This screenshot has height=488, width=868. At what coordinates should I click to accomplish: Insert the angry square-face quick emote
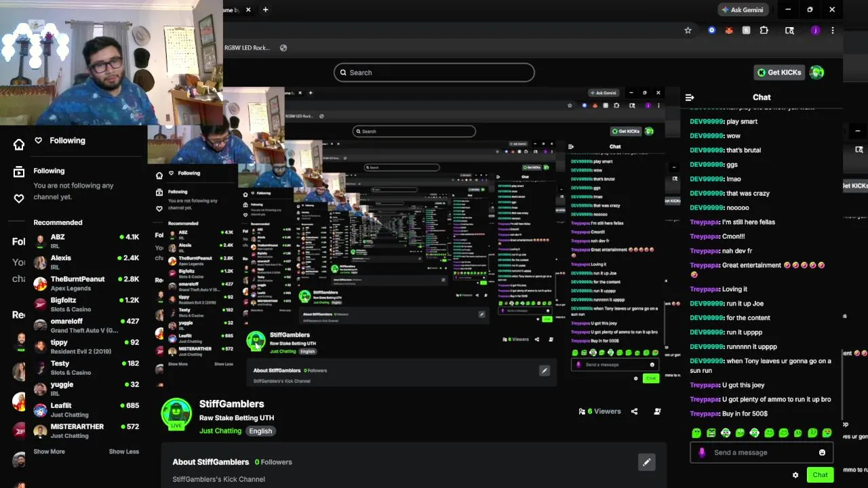(711, 433)
